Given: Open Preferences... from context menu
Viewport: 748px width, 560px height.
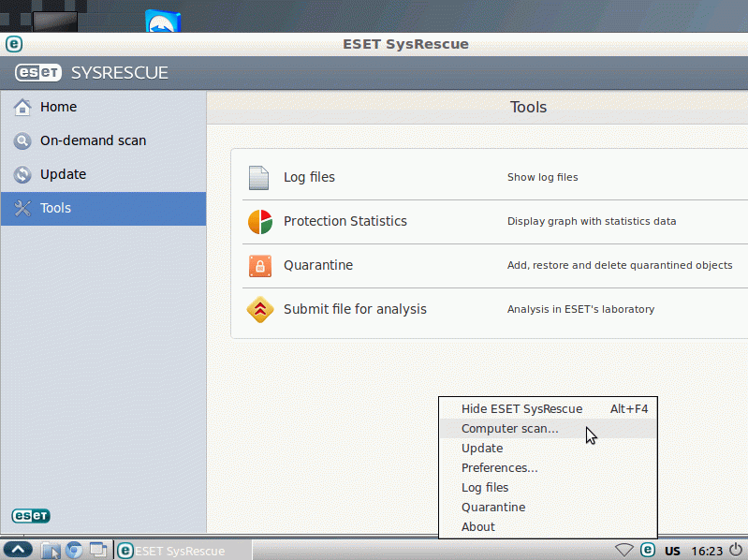Looking at the screenshot, I should (548, 468).
